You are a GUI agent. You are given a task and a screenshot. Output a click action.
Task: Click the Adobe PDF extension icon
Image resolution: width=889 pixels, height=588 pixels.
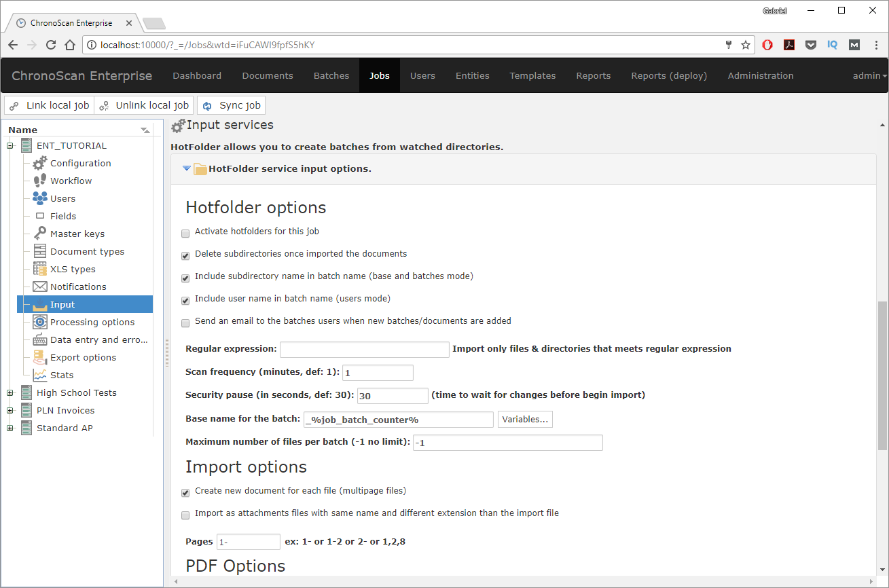[x=789, y=45]
